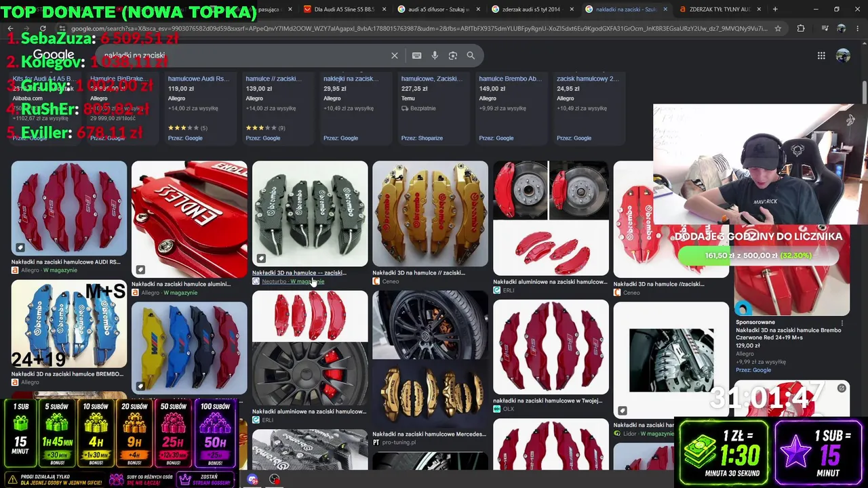Open 'Nakładki na zaciski hamulcowe Mercedes' result
Viewport: 868px width, 488px height.
pyautogui.click(x=429, y=434)
